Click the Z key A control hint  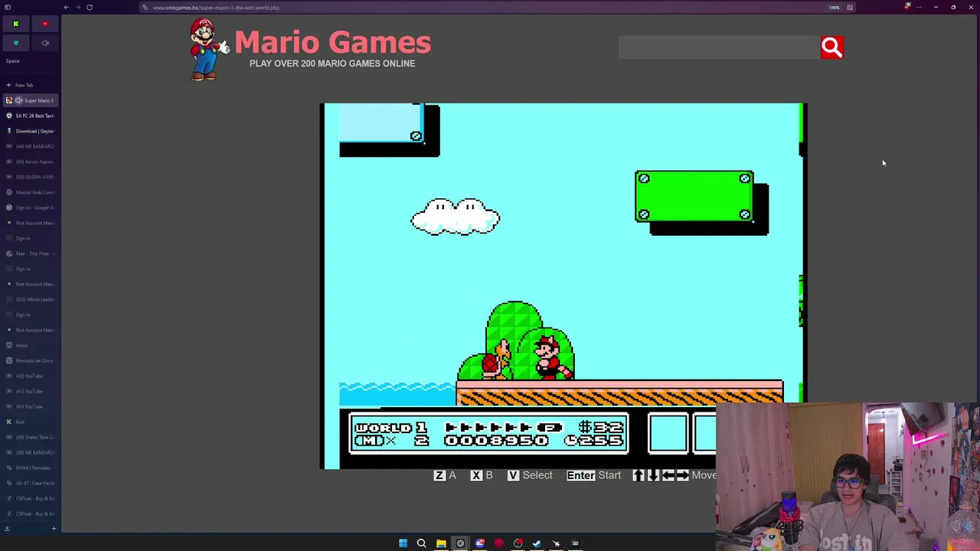445,475
